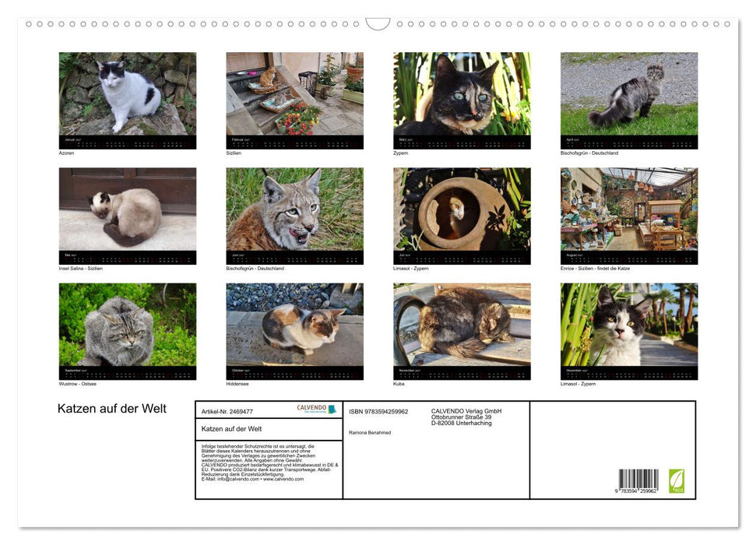Click author name 'Ramona Benahmed'

[370, 433]
